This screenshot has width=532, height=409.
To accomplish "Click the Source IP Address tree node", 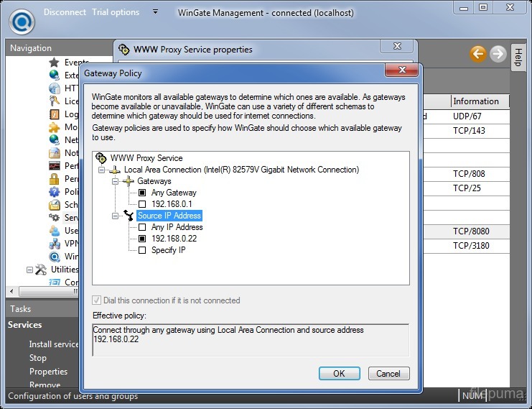I will (x=169, y=216).
